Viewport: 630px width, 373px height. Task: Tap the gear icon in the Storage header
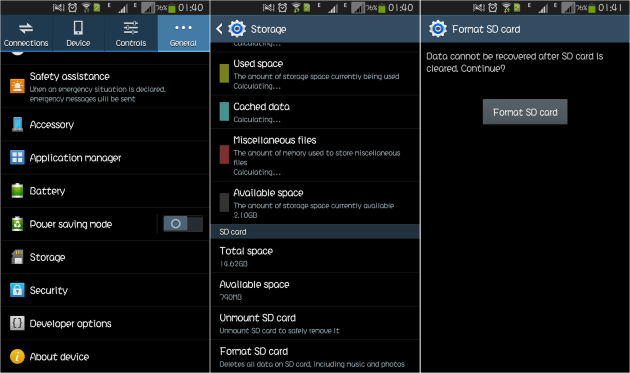(237, 29)
